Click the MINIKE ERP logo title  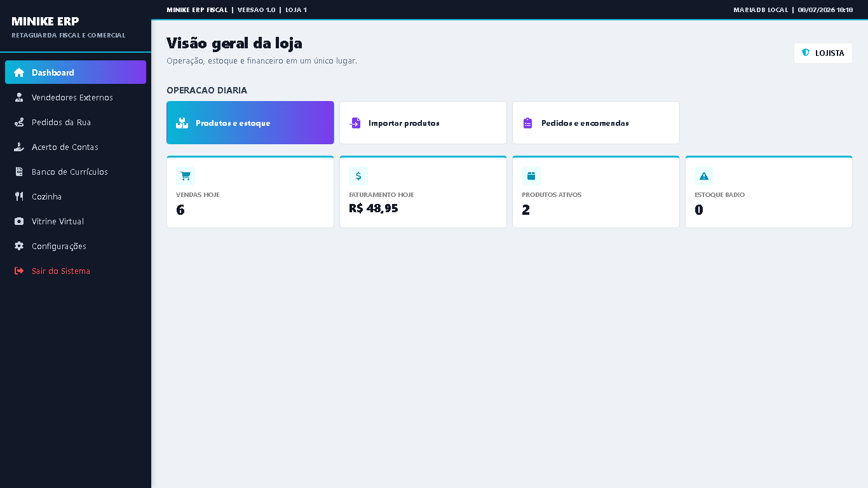(45, 22)
